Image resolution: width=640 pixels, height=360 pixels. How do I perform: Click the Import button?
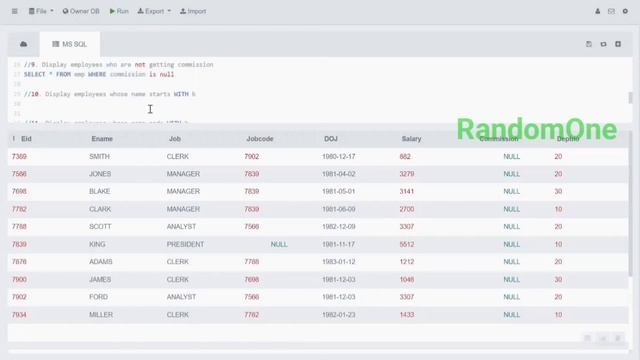click(x=193, y=11)
